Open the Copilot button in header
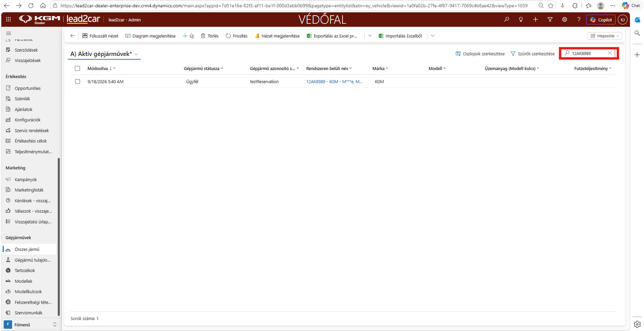 click(601, 20)
